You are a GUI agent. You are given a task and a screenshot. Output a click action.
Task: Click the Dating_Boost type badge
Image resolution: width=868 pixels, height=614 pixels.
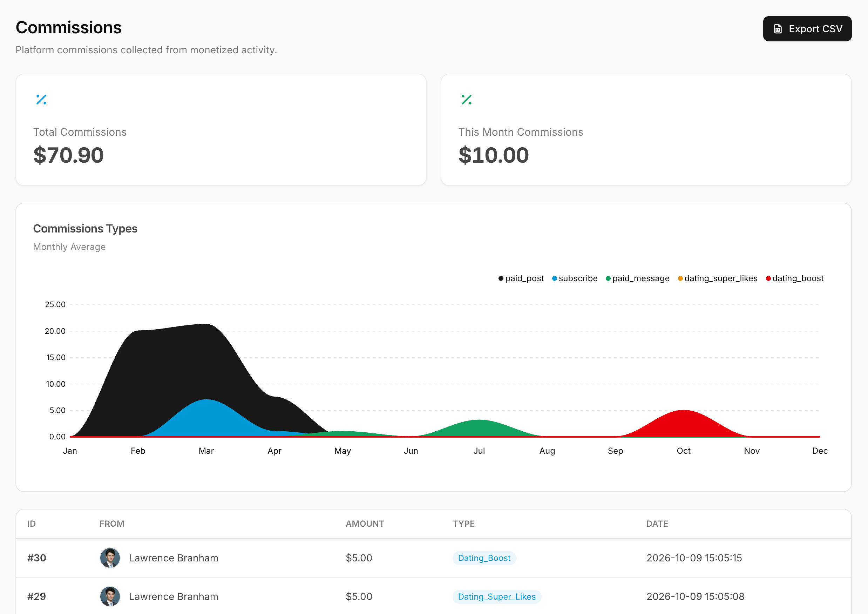click(484, 558)
